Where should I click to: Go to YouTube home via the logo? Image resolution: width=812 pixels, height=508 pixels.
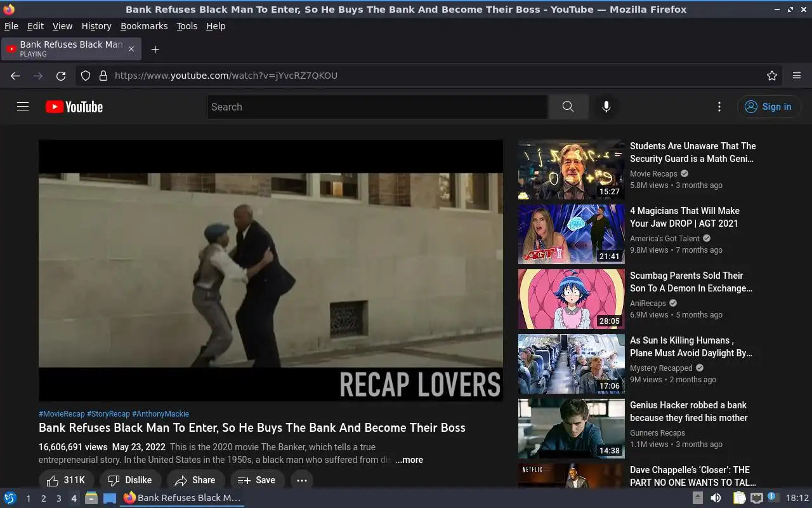74,107
